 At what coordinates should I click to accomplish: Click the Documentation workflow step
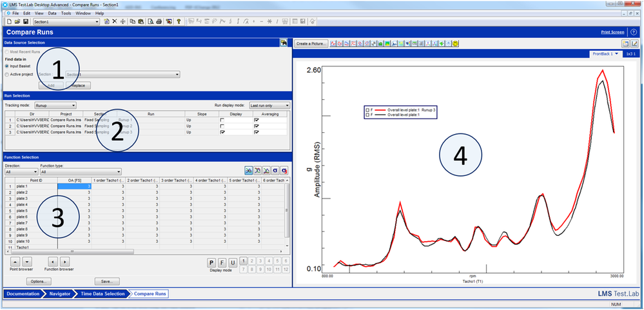pos(23,294)
